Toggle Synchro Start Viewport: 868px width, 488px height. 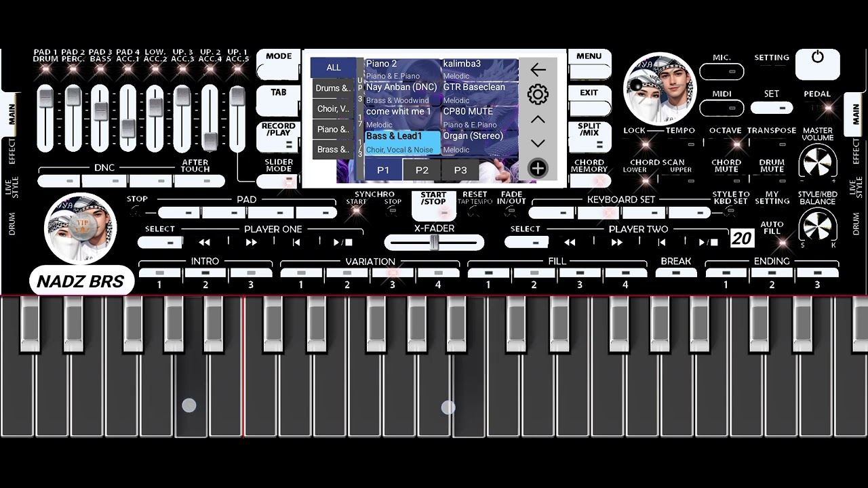pos(356,211)
